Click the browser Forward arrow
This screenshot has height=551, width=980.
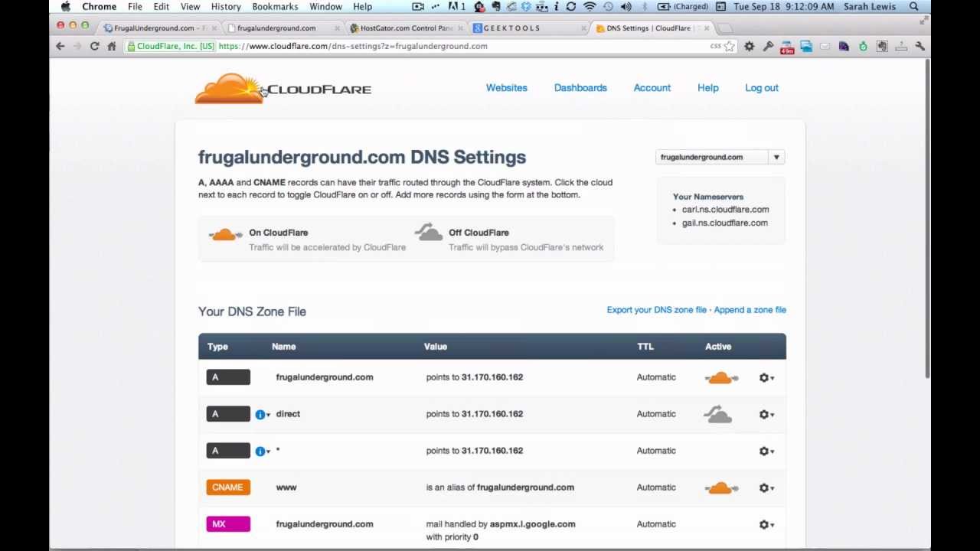pos(77,46)
